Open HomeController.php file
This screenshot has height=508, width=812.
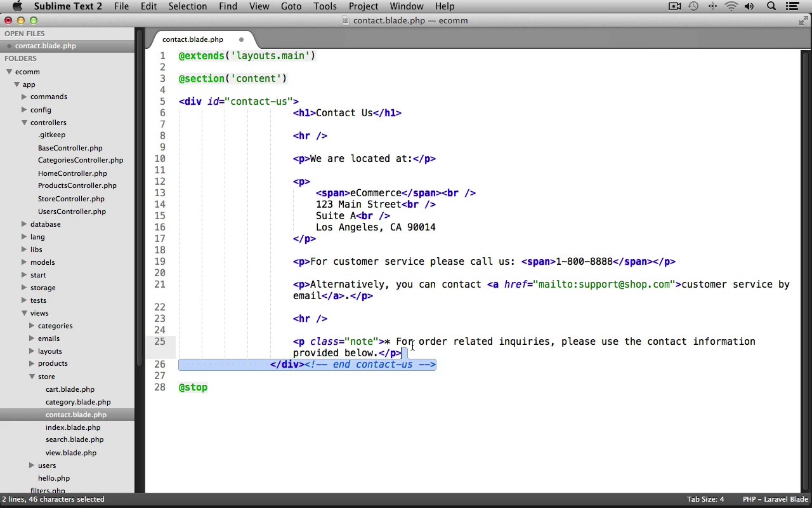point(72,173)
